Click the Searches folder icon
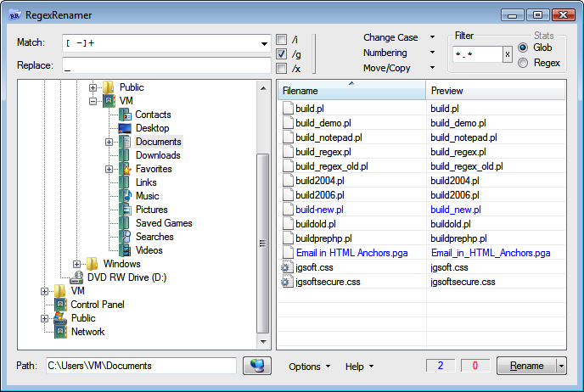This screenshot has width=584, height=392. [x=125, y=237]
